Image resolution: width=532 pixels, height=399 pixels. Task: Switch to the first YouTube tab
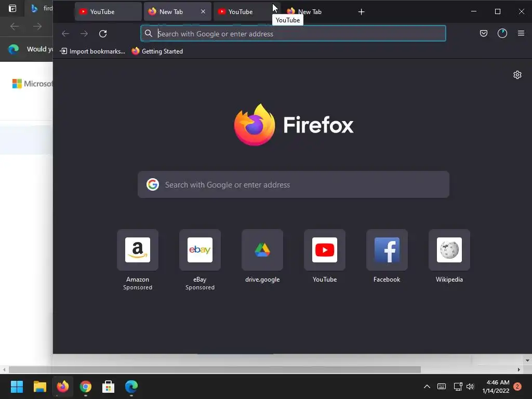coord(108,11)
